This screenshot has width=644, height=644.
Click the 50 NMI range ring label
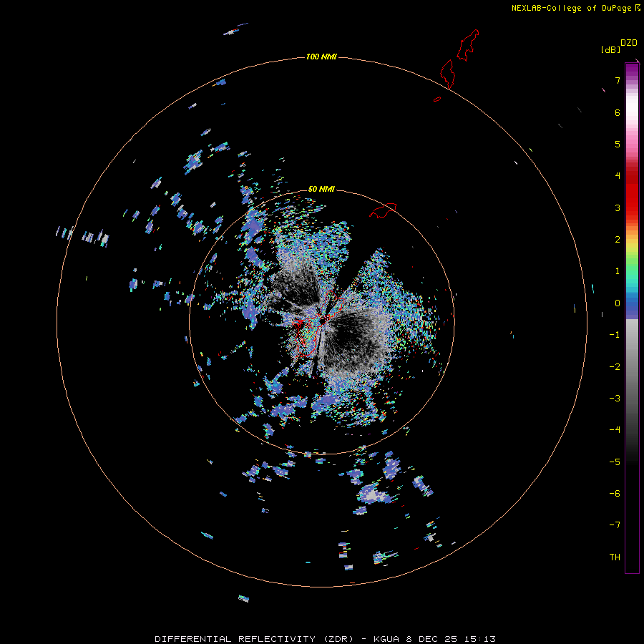(321, 189)
